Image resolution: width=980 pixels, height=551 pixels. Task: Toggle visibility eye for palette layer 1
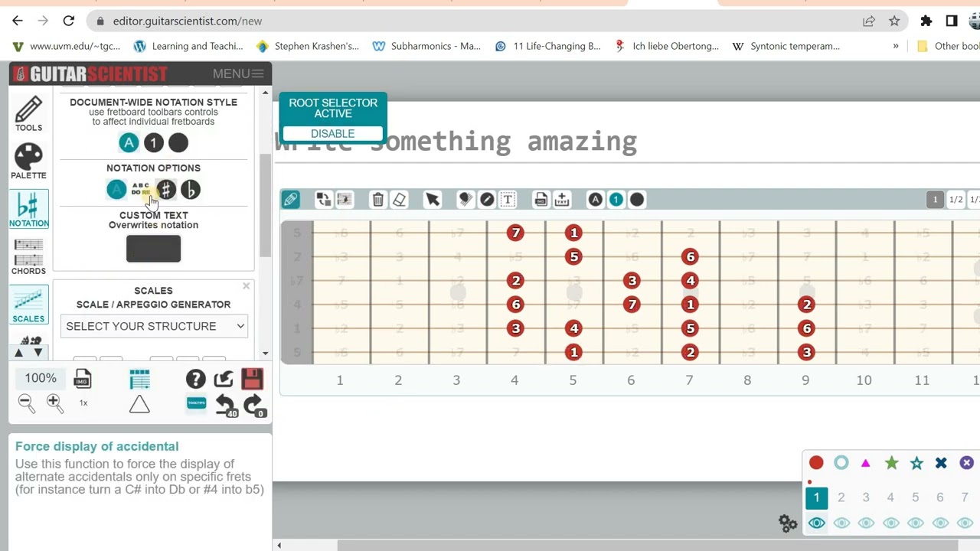click(x=816, y=523)
